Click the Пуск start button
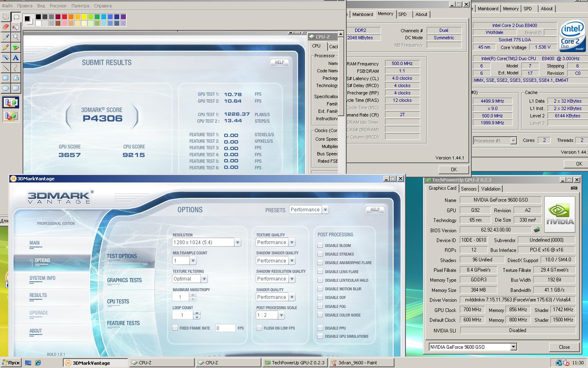Screen dimensions: 588x368 coord(11,363)
